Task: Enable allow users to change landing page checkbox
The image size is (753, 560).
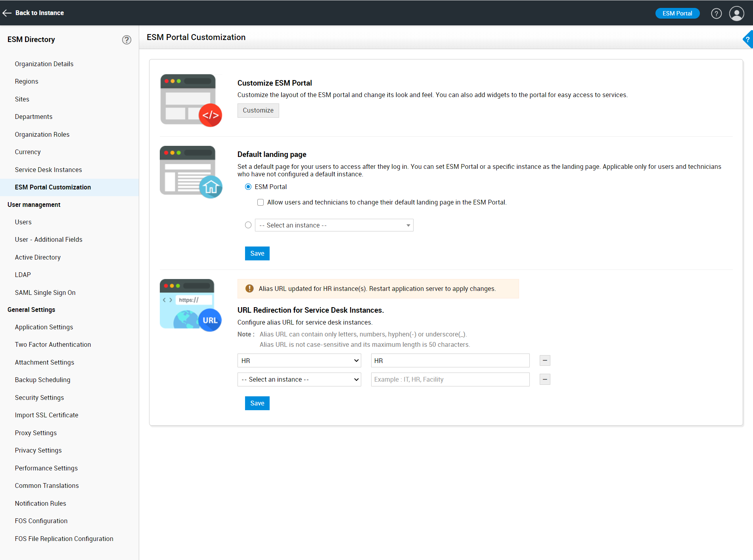Action: click(261, 203)
